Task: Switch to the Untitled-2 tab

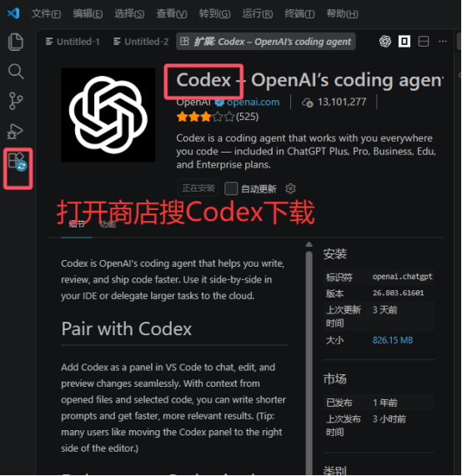Action: 141,42
